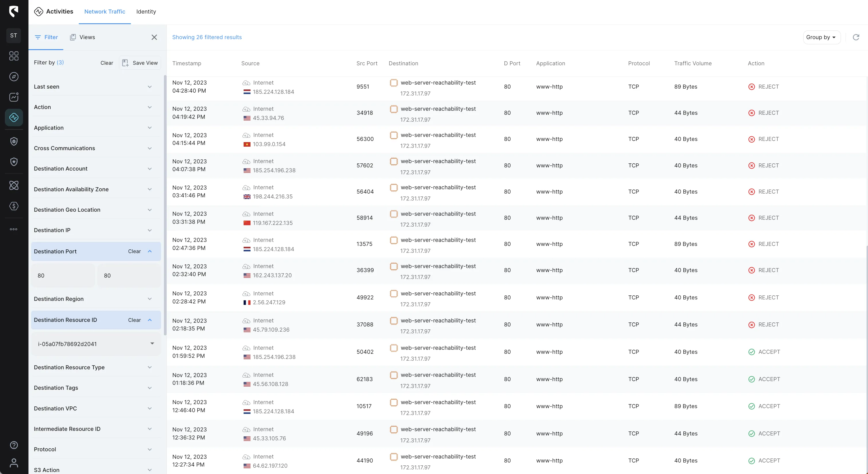
Task: Click the Save View button
Action: click(140, 63)
